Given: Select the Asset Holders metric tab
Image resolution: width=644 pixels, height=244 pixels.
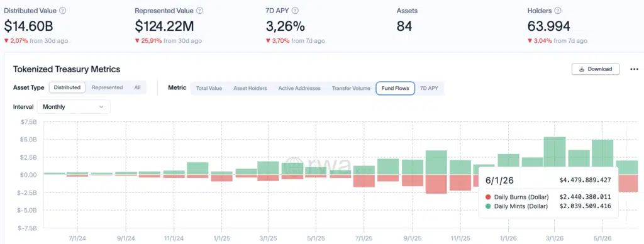Looking at the screenshot, I should (x=250, y=88).
